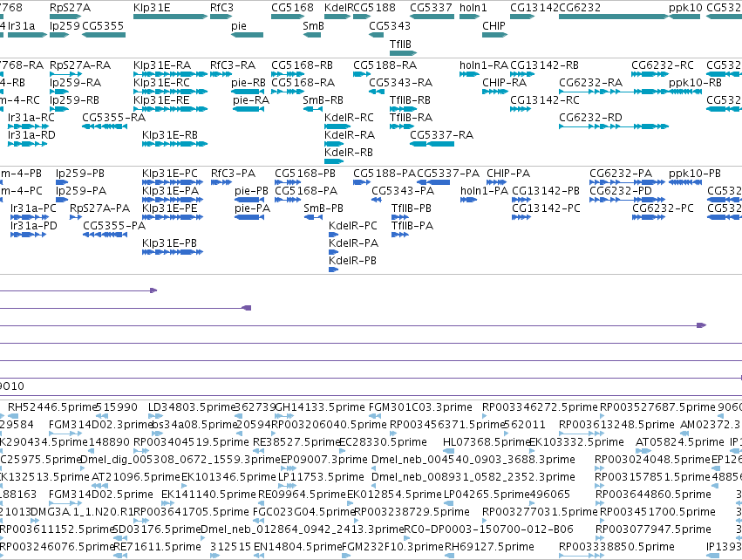Click transcript CG6232-RA
This screenshot has width=742, height=560.
tap(614, 92)
